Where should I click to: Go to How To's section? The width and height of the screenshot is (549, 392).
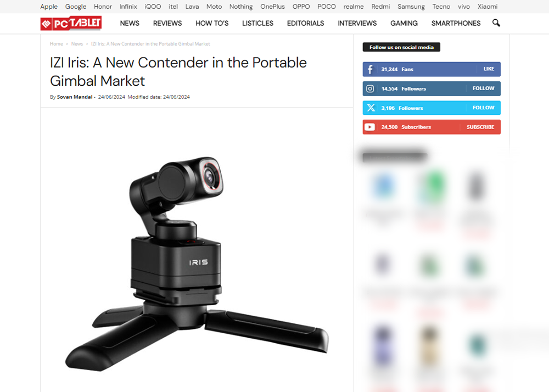(x=212, y=23)
